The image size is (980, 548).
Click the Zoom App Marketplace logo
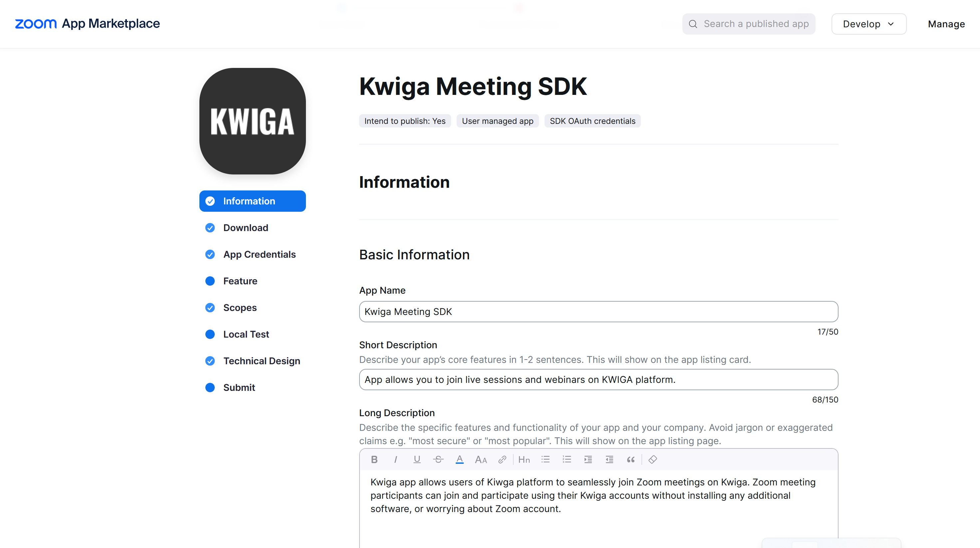pos(88,24)
